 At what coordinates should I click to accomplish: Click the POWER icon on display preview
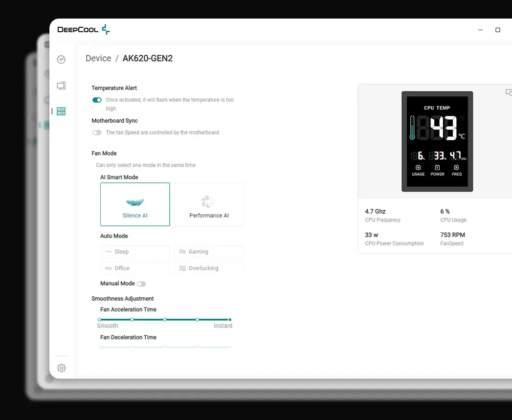tap(437, 168)
